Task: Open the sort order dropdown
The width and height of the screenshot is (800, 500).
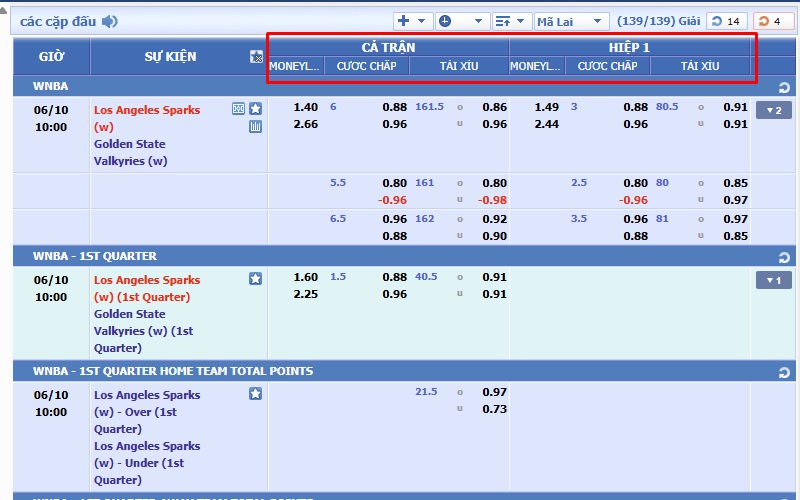Action: (512, 21)
